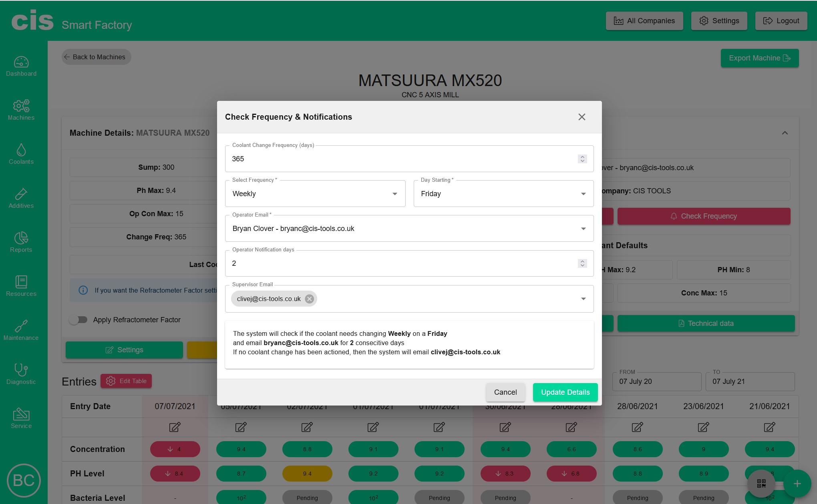Open Resources in the sidebar
817x504 pixels.
[21, 286]
